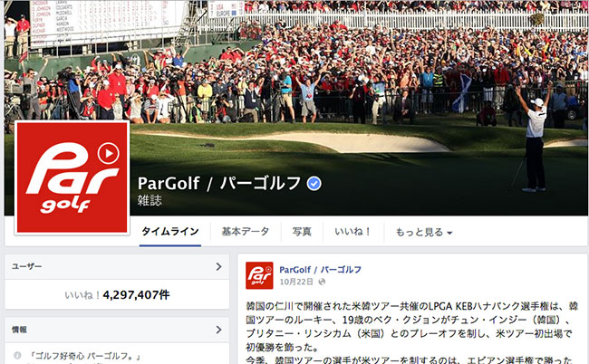The height and width of the screenshot is (364, 589).
Task: Expand the ユーザー section chevron
Action: click(218, 267)
